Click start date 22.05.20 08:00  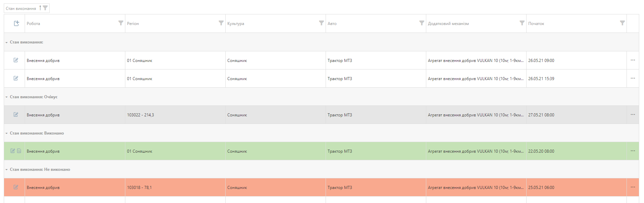(x=541, y=151)
